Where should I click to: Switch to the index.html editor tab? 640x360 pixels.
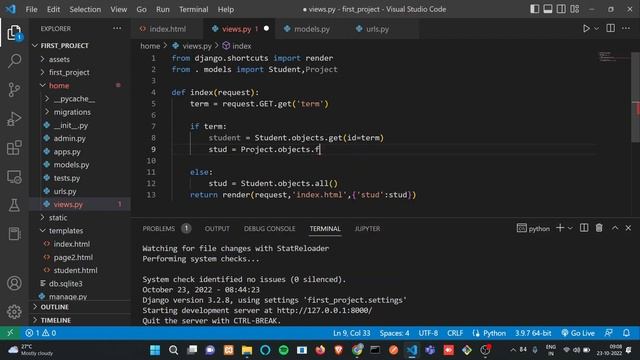[x=167, y=29]
